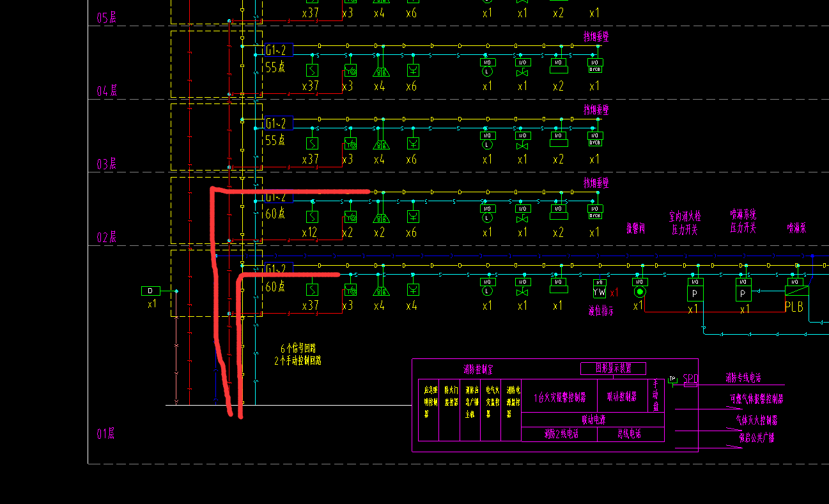This screenshot has width=829, height=504.
Task: Pick the floor 02 DYCB I/O module
Action: click(595, 211)
